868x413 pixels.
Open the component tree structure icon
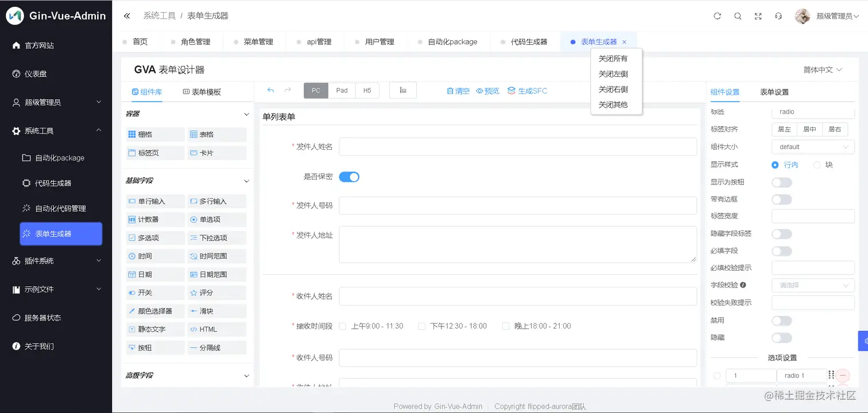pyautogui.click(x=403, y=91)
